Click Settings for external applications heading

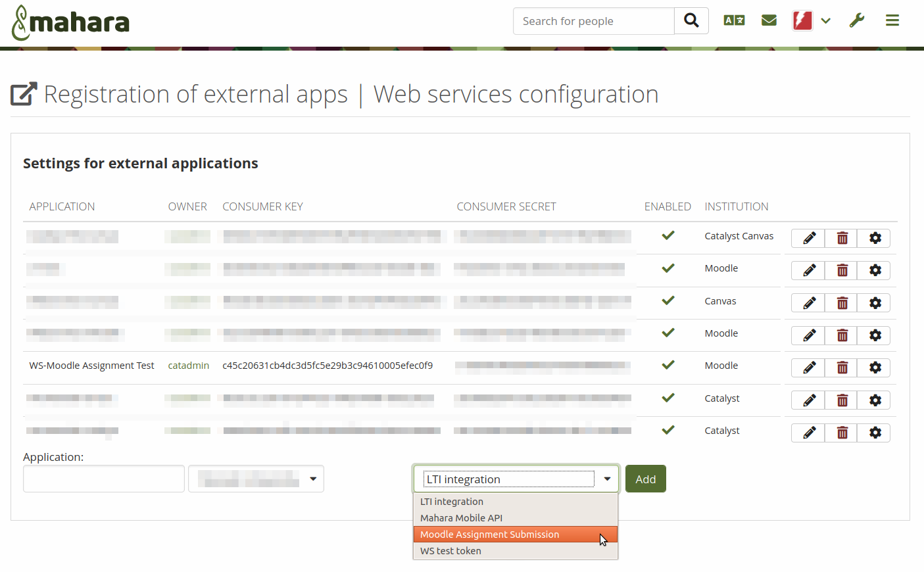141,163
